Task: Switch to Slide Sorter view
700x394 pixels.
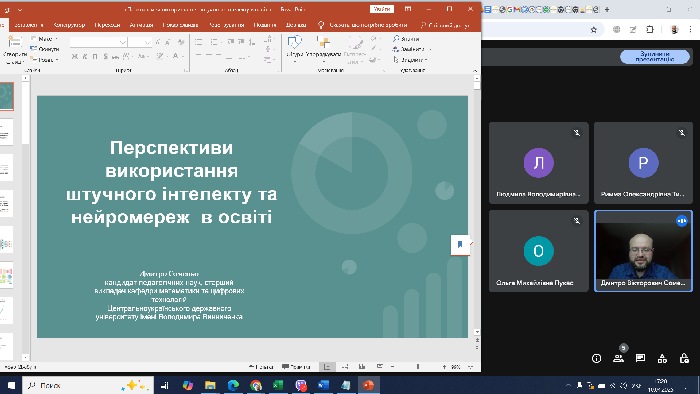Action: coord(345,367)
